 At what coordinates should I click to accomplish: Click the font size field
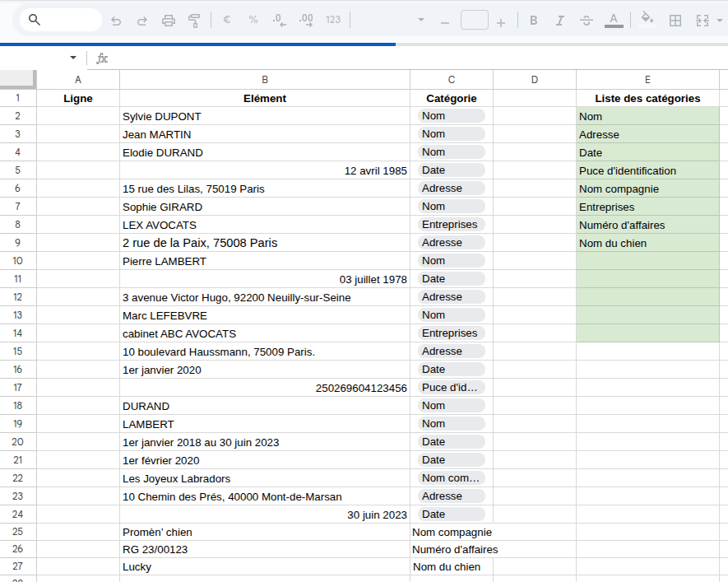click(x=474, y=20)
